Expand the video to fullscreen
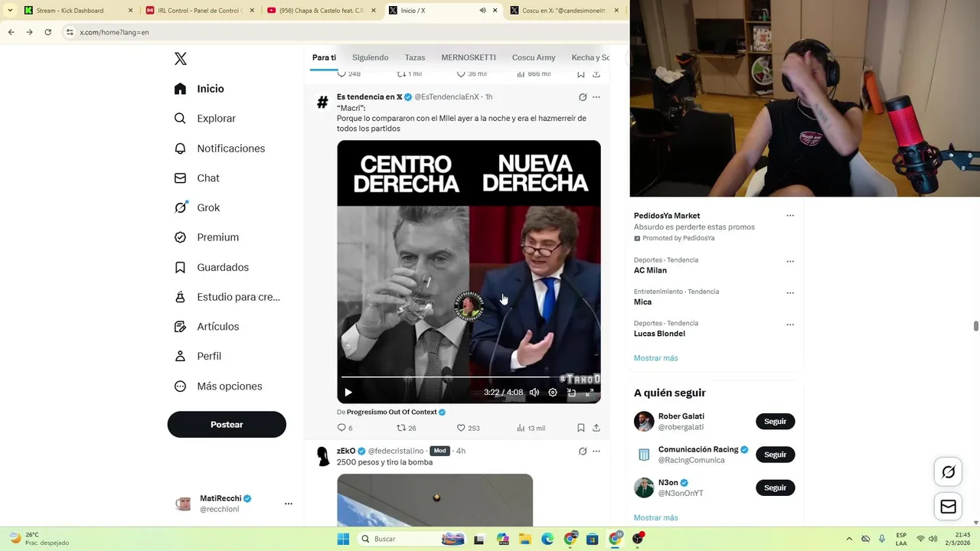Screen dimensions: 980x551 point(590,393)
